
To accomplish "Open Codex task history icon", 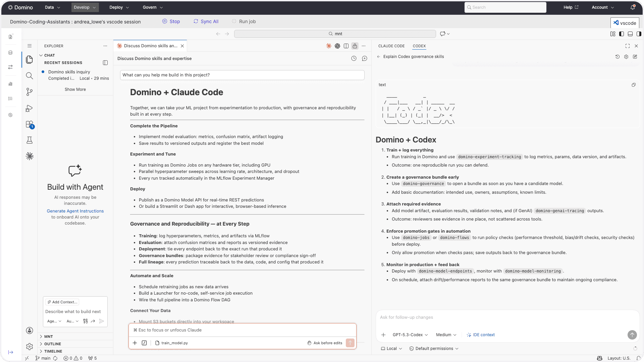I will pyautogui.click(x=618, y=57).
